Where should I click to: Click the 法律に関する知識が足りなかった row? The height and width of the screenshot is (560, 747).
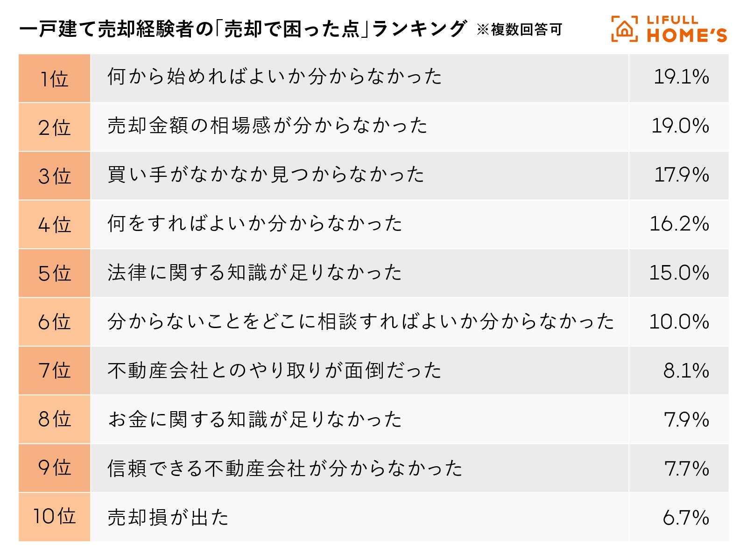pos(254,273)
